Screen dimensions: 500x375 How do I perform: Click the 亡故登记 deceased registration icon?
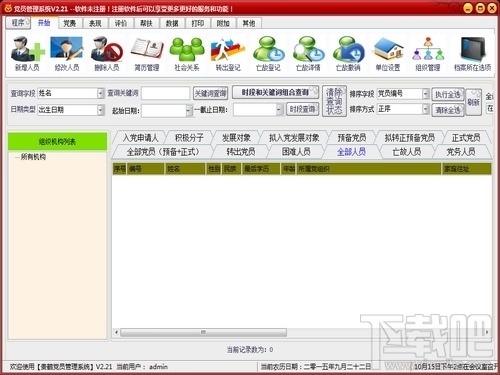click(268, 53)
